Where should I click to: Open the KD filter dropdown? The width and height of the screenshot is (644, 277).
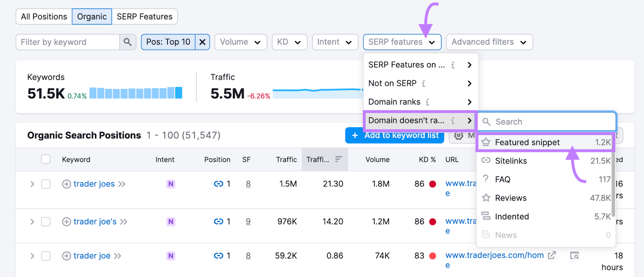289,42
